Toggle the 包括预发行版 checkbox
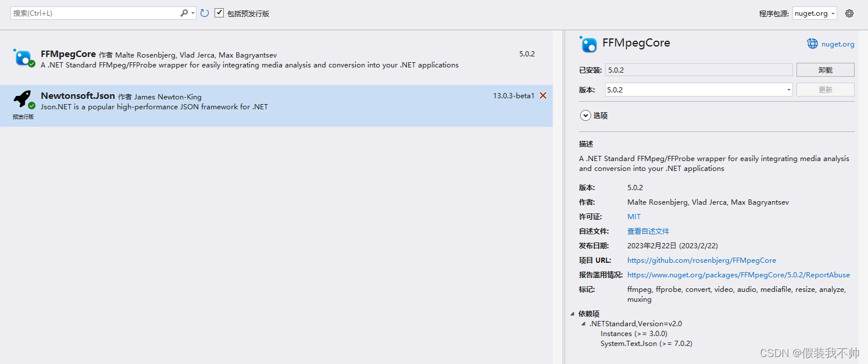 [219, 13]
